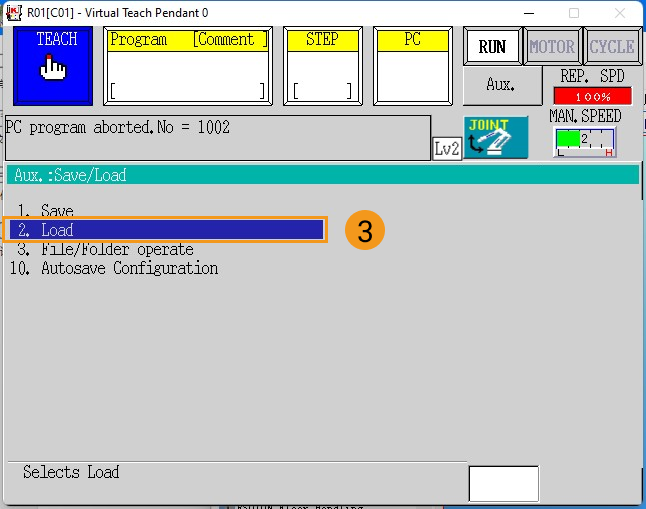
Task: Open the Aux. functions button
Action: [502, 85]
